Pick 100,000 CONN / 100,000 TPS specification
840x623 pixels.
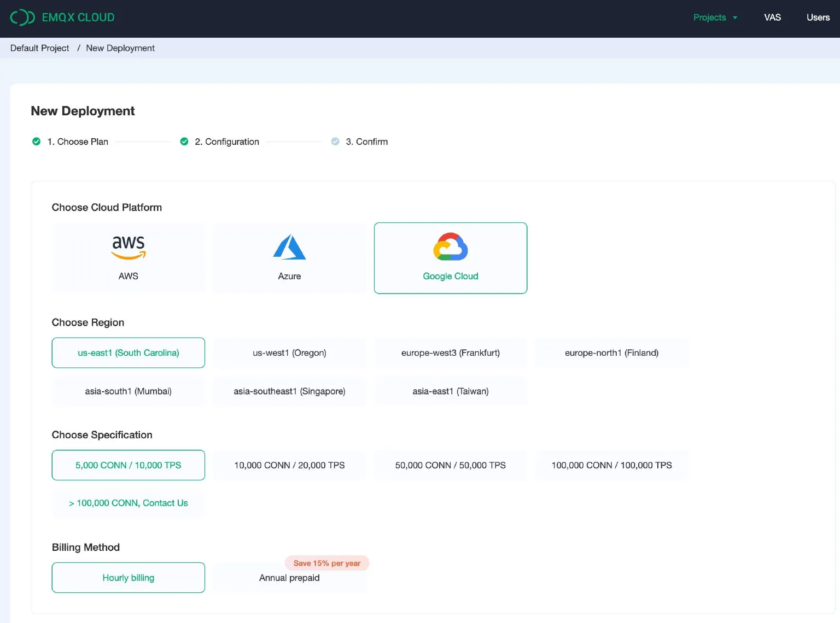tap(611, 465)
